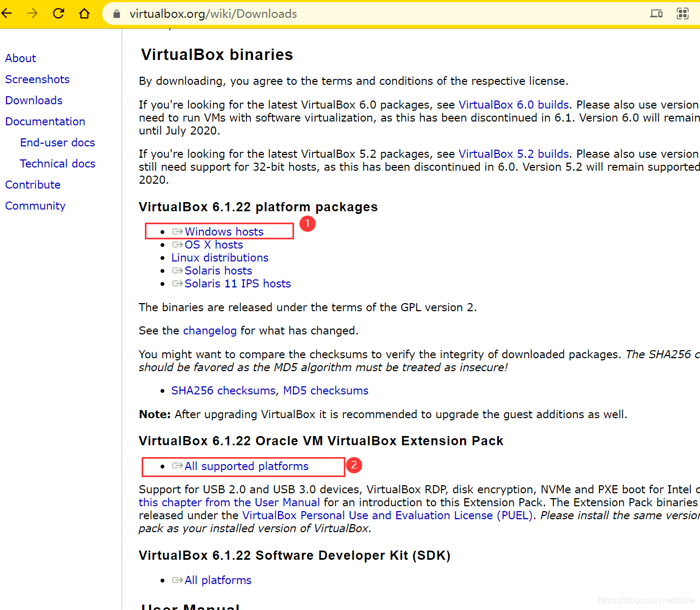Click the GPL version 2 sentence

pos(308,307)
